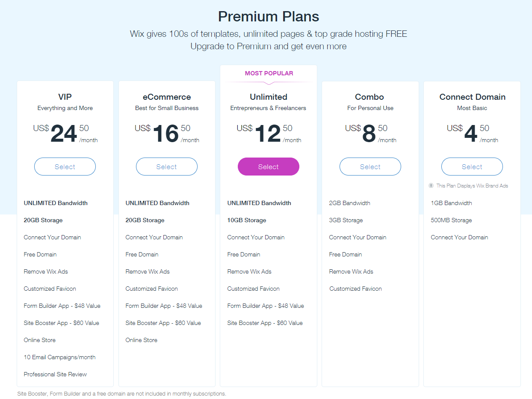The height and width of the screenshot is (399, 532).
Task: Click the MOST POPULAR banner label
Action: point(269,73)
